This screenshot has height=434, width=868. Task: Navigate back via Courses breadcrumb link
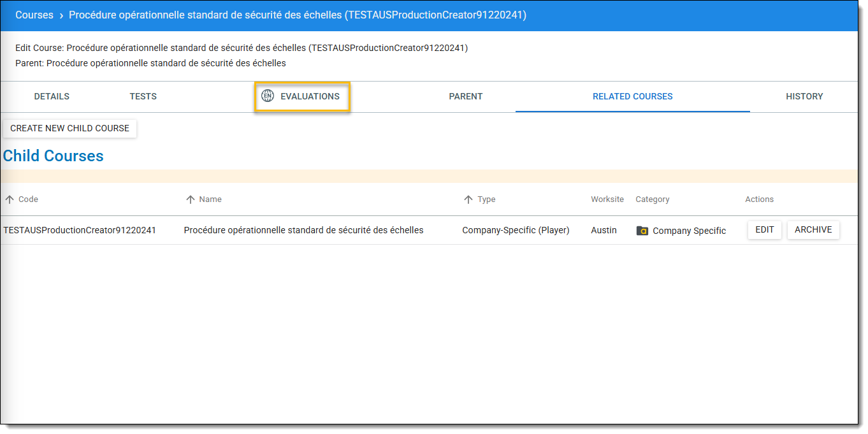pyautogui.click(x=34, y=15)
